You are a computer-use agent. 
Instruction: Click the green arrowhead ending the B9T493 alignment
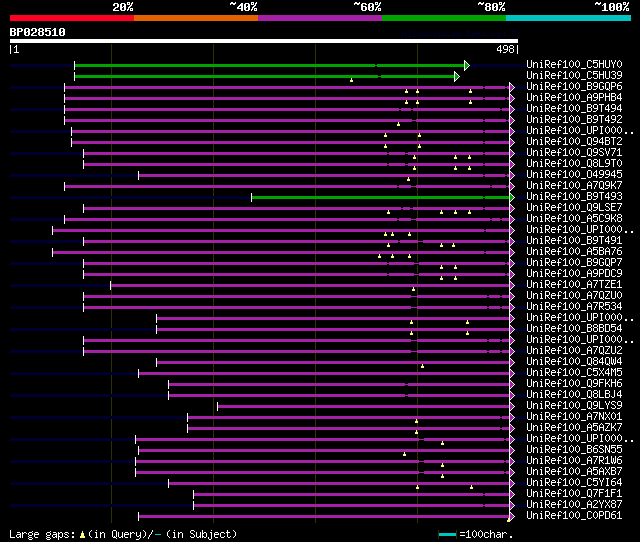pyautogui.click(x=512, y=198)
